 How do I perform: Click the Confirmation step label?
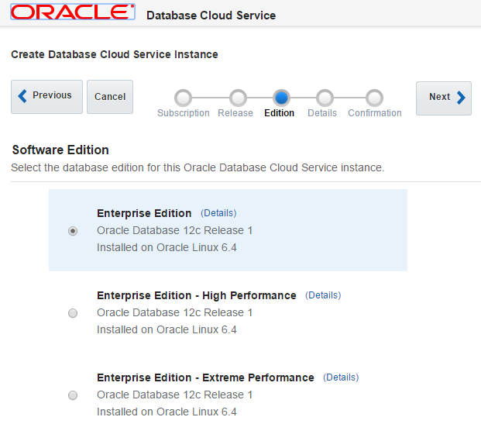pyautogui.click(x=375, y=113)
